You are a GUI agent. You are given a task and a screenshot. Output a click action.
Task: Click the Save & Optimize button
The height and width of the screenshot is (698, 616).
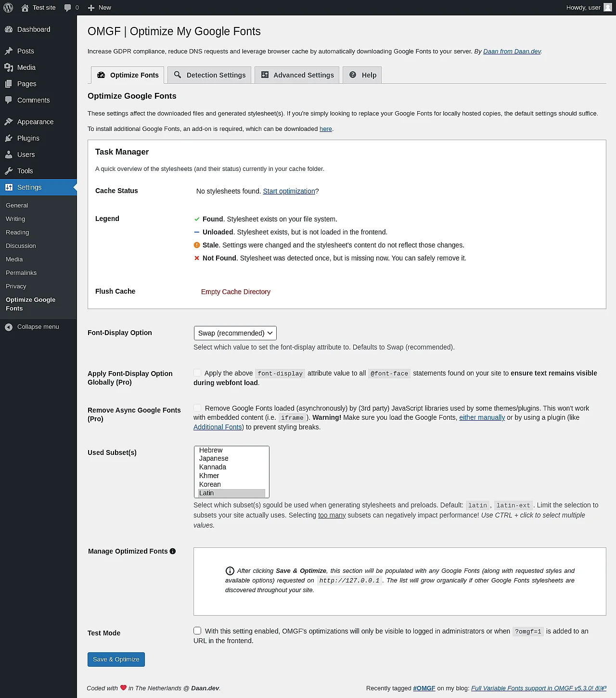pyautogui.click(x=116, y=659)
